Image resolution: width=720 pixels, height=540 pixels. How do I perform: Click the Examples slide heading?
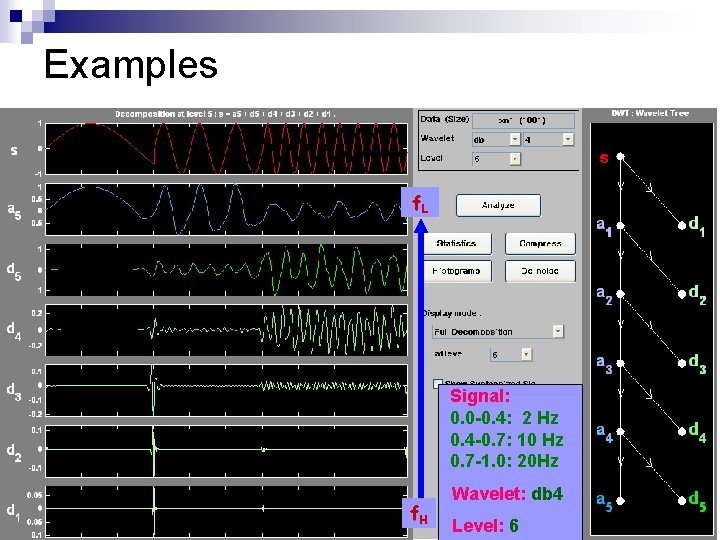tap(131, 65)
